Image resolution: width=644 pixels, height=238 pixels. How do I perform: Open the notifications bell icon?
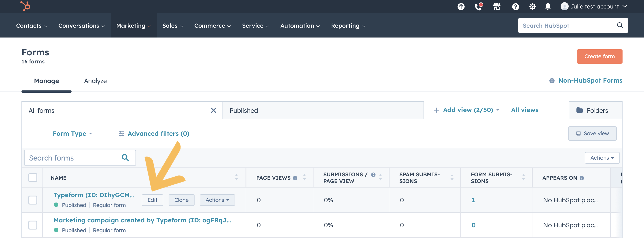(x=548, y=6)
